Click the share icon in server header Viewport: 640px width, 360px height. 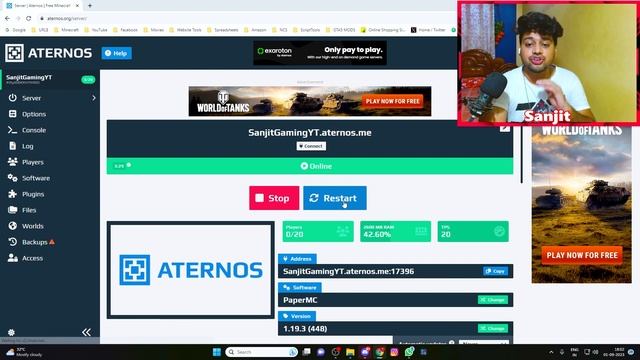pyautogui.click(x=505, y=129)
